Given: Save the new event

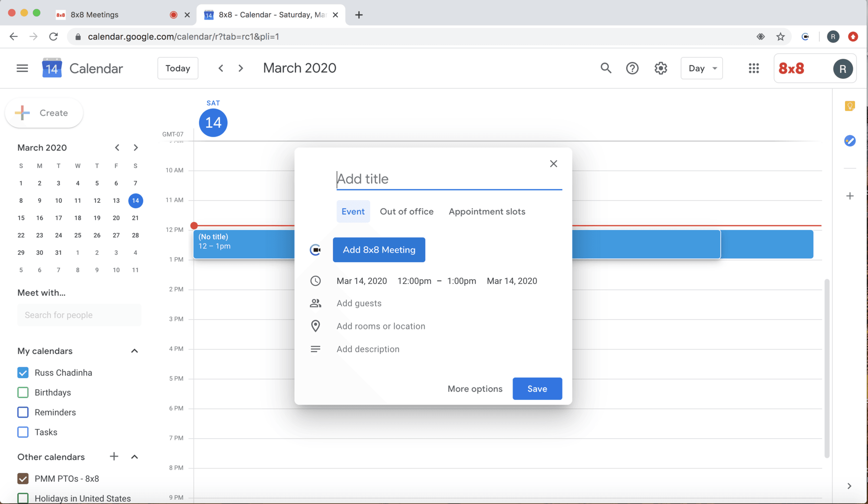Looking at the screenshot, I should pyautogui.click(x=537, y=389).
